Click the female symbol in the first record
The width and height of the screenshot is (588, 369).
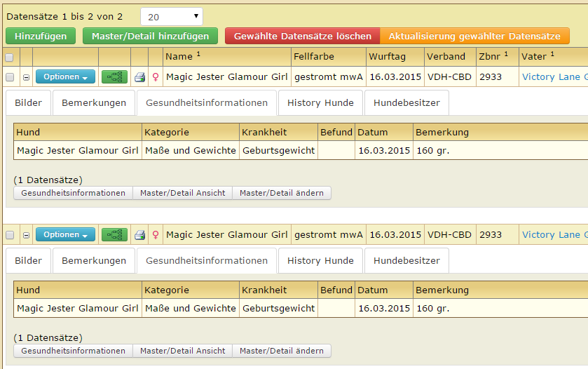pos(155,77)
